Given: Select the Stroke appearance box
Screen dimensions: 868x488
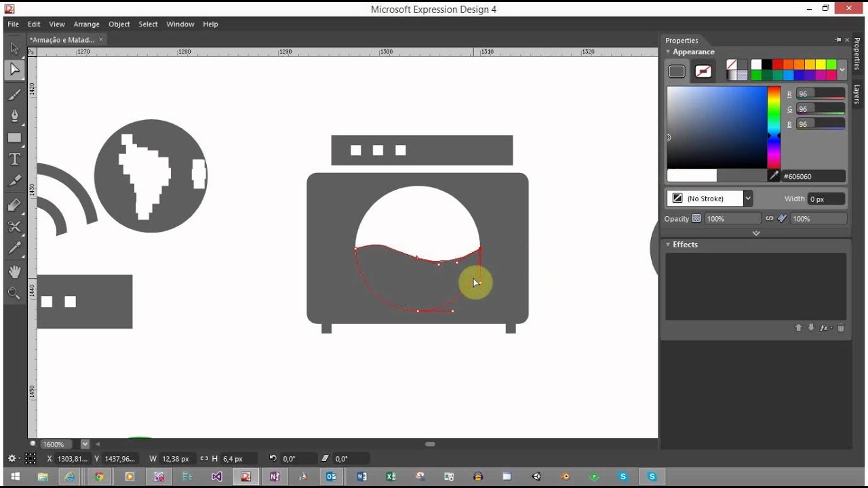Looking at the screenshot, I should click(703, 71).
